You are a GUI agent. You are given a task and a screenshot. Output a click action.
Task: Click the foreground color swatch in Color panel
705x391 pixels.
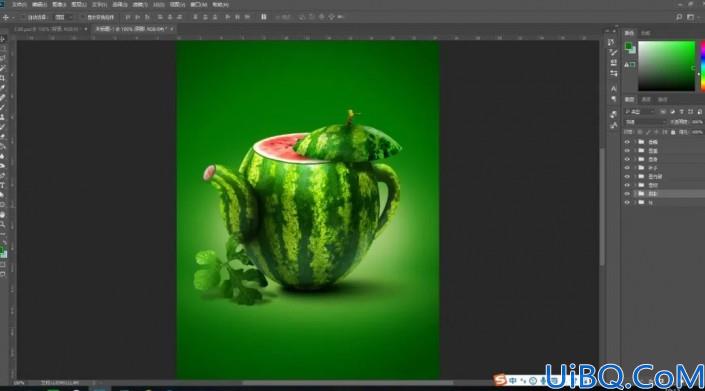coord(628,46)
